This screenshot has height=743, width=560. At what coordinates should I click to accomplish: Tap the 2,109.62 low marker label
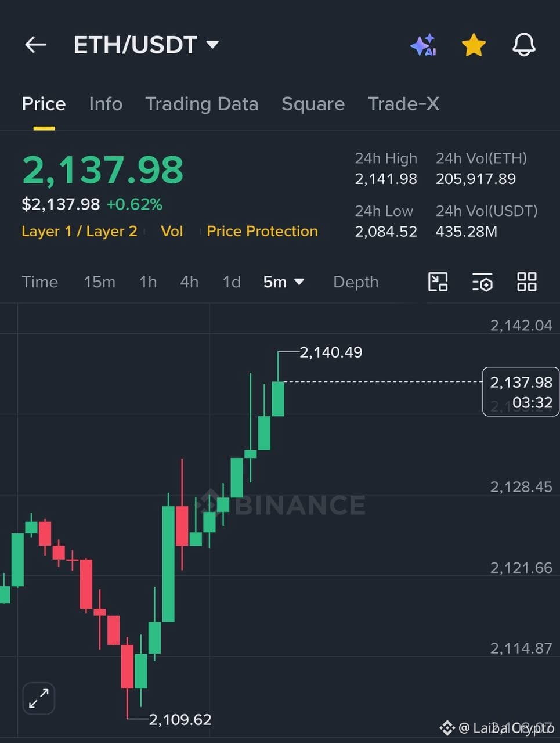(180, 720)
